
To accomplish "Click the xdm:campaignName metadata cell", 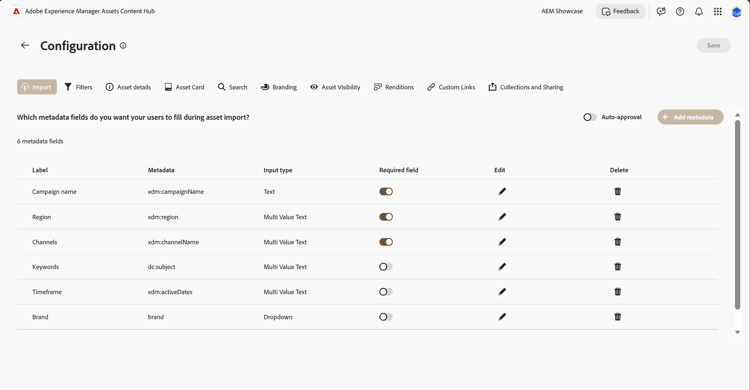I will tap(176, 191).
